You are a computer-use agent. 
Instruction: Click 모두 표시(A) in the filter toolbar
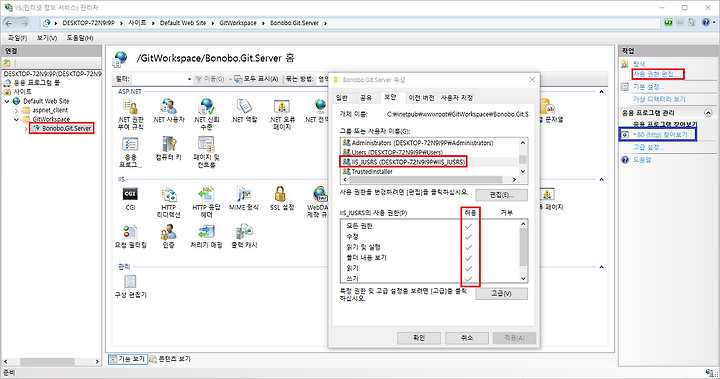pyautogui.click(x=256, y=79)
